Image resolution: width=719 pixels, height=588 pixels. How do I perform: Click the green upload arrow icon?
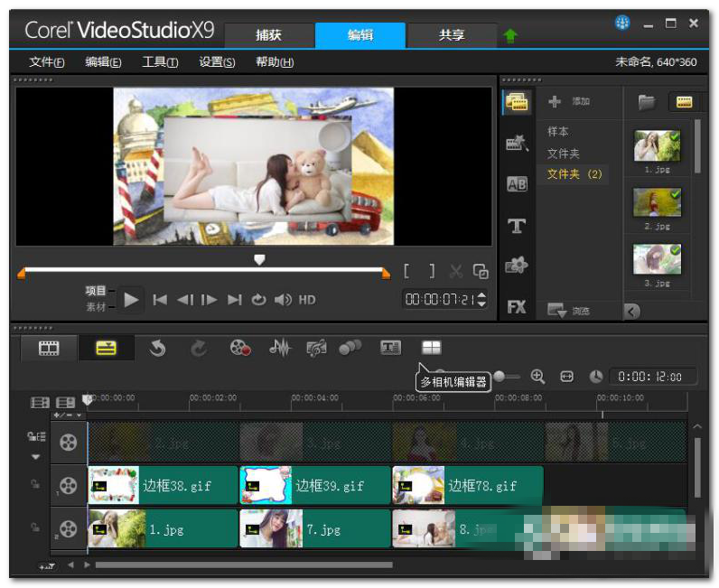click(510, 35)
